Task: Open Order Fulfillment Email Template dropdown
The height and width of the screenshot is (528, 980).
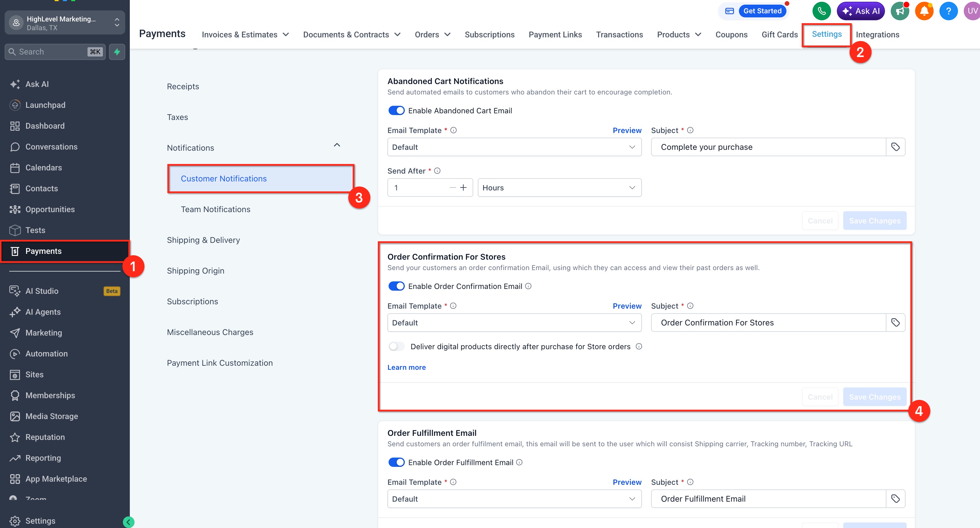Action: [514, 499]
